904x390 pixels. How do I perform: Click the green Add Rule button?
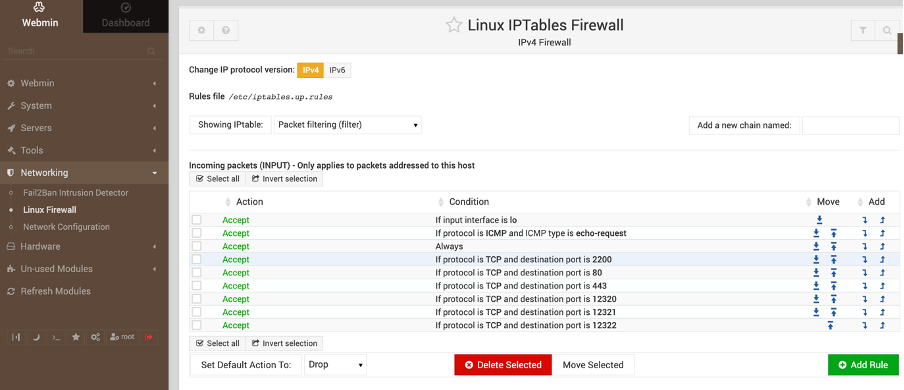point(863,365)
